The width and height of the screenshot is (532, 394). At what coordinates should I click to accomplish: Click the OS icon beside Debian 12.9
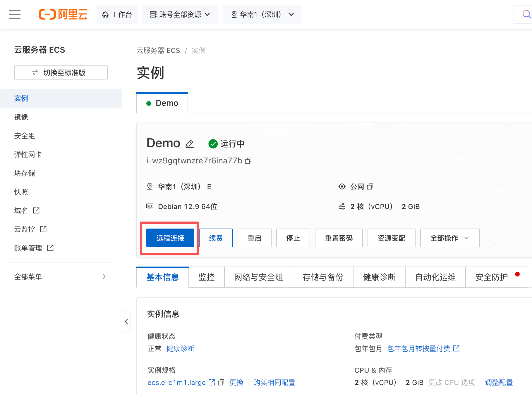coord(150,206)
